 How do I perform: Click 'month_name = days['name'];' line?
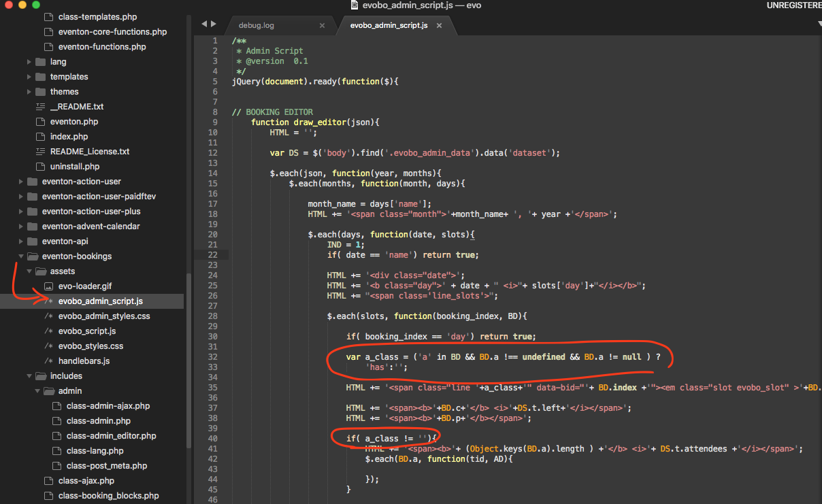[369, 204]
